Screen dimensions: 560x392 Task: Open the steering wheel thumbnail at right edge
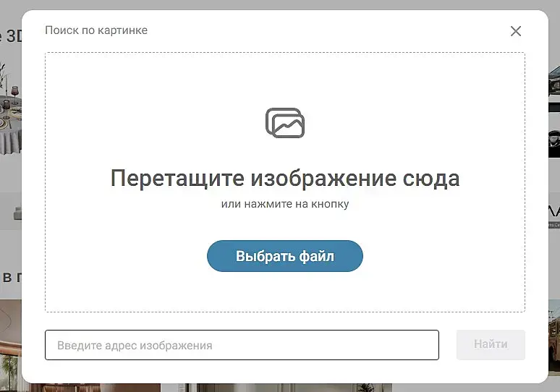554,140
